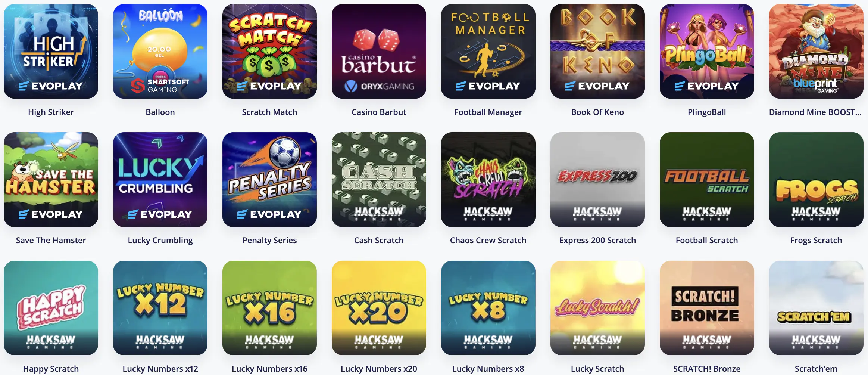Open the Happy Scratch game tile
This screenshot has height=375, width=868.
51,308
